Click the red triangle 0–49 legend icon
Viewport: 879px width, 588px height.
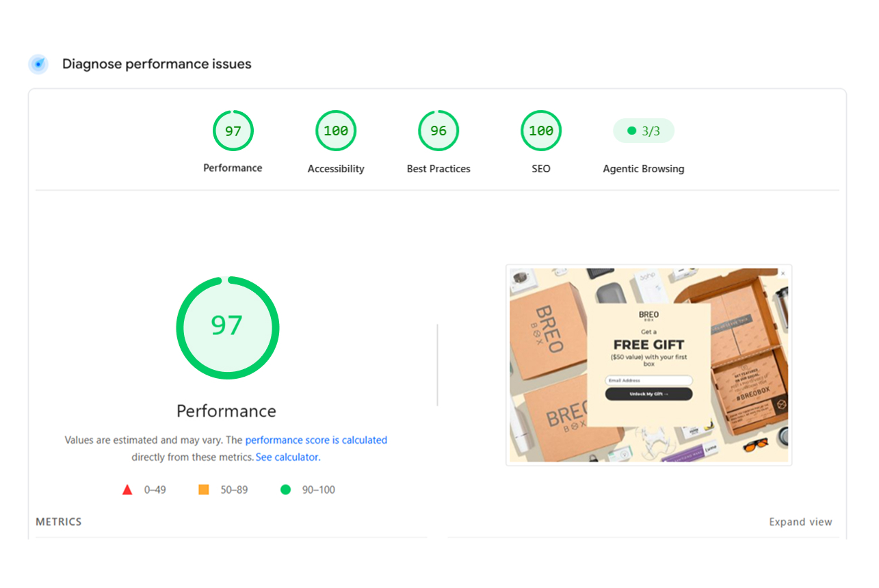pyautogui.click(x=127, y=490)
